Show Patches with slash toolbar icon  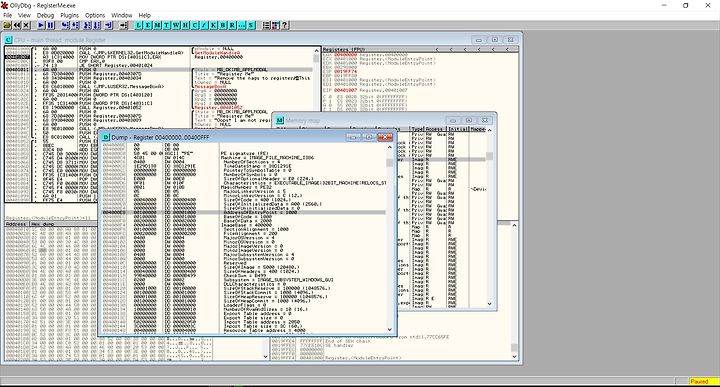[204, 25]
